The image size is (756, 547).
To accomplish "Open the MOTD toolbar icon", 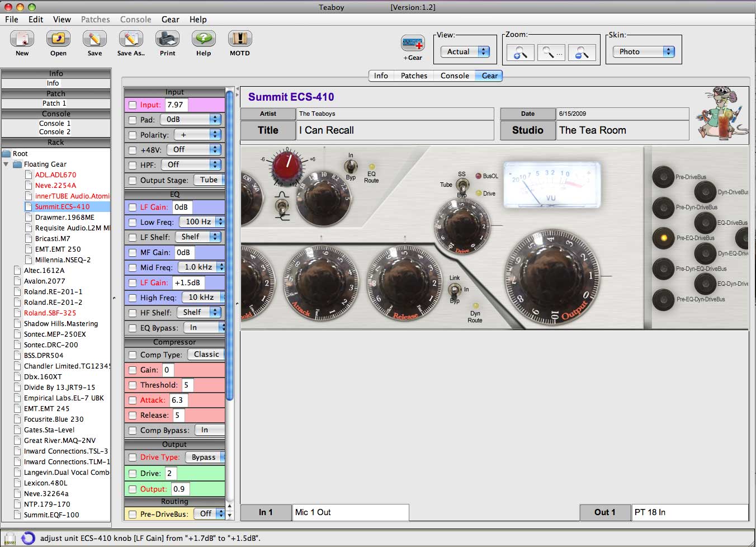I will click(240, 39).
